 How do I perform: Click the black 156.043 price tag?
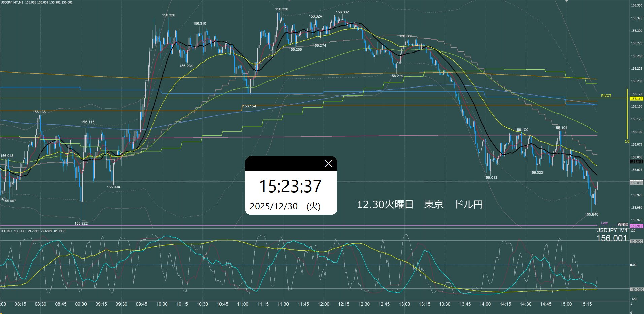click(636, 162)
